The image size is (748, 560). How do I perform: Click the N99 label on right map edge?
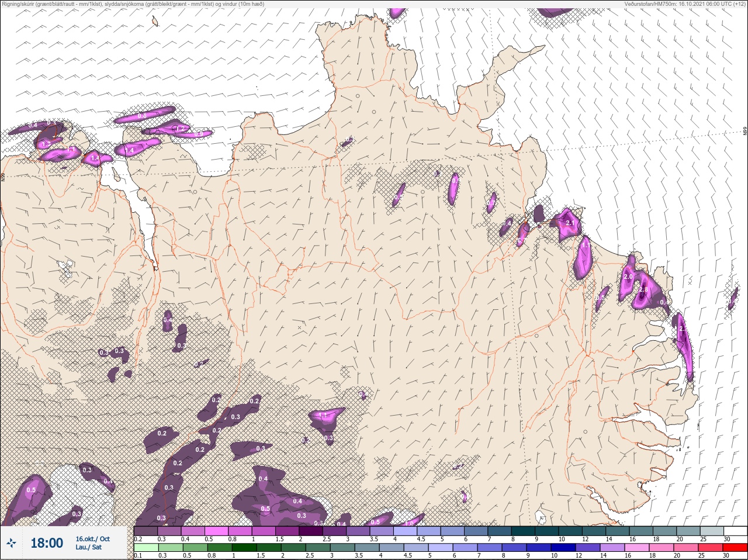coord(745,132)
